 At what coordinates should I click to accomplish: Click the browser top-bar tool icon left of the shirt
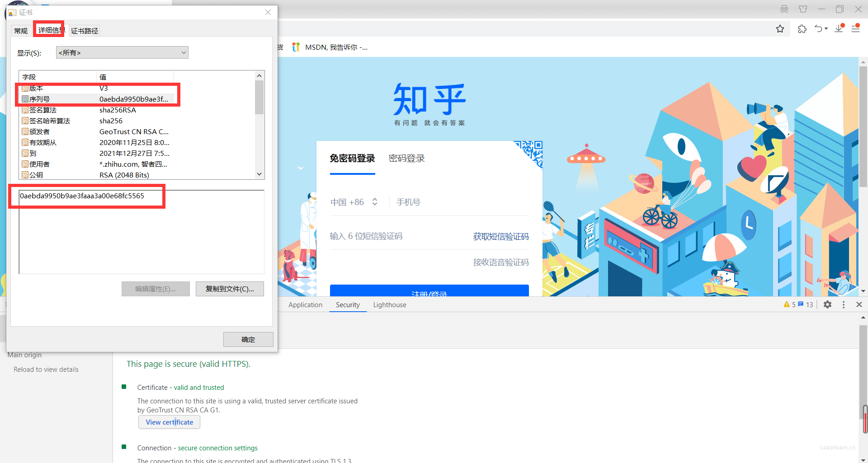tap(784, 9)
